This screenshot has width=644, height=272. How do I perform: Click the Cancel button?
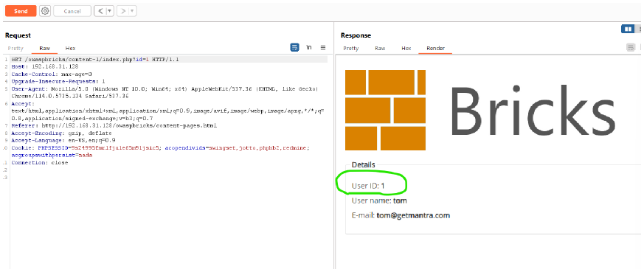72,11
